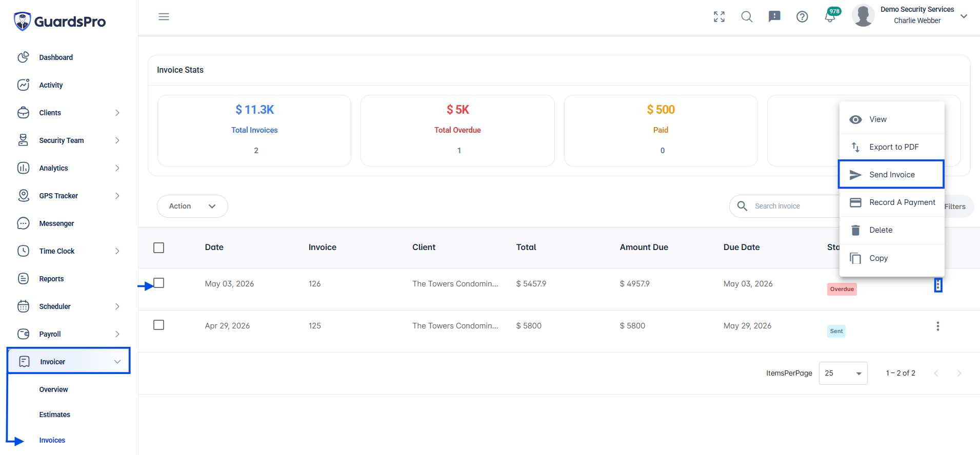Toggle the select-all header checkbox

159,248
